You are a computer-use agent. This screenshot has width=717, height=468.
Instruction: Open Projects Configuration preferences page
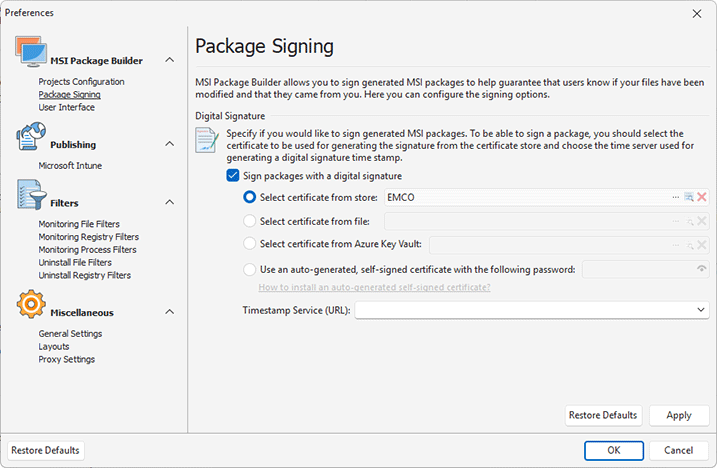point(81,82)
